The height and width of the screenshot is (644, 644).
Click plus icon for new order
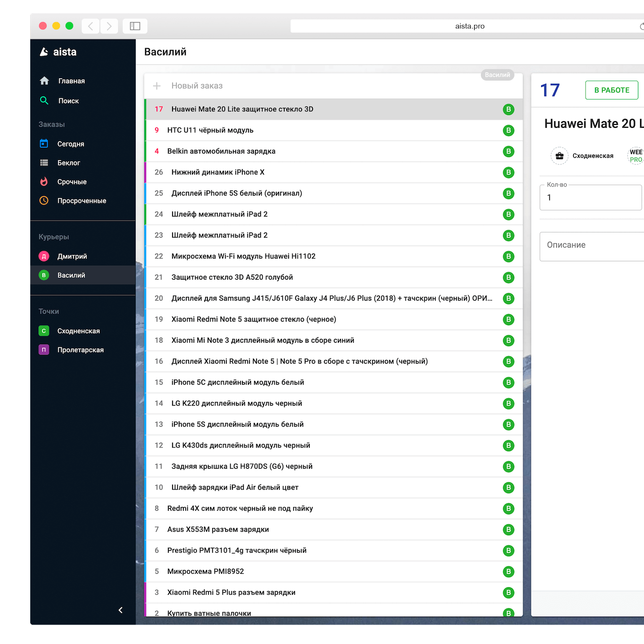(x=157, y=86)
